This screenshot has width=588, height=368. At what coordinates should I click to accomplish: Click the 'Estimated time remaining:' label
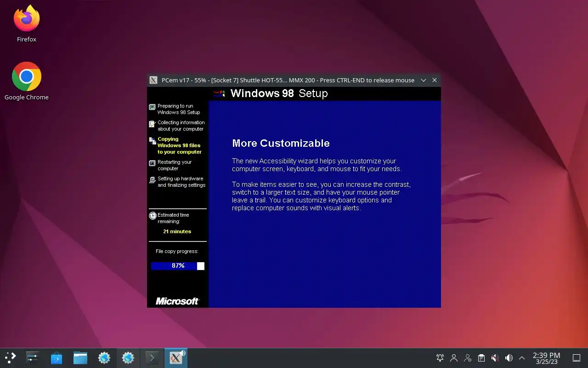[x=173, y=218]
